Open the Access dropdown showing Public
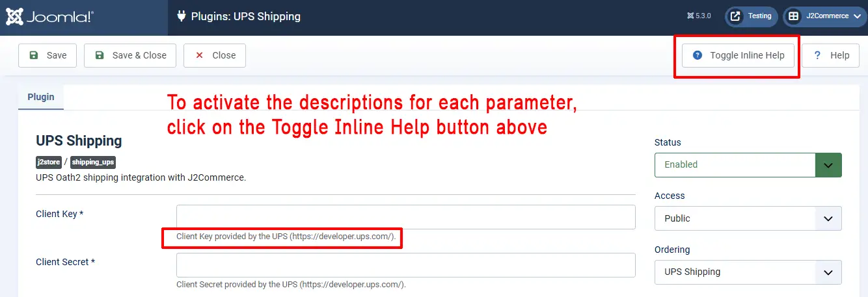 pyautogui.click(x=748, y=218)
